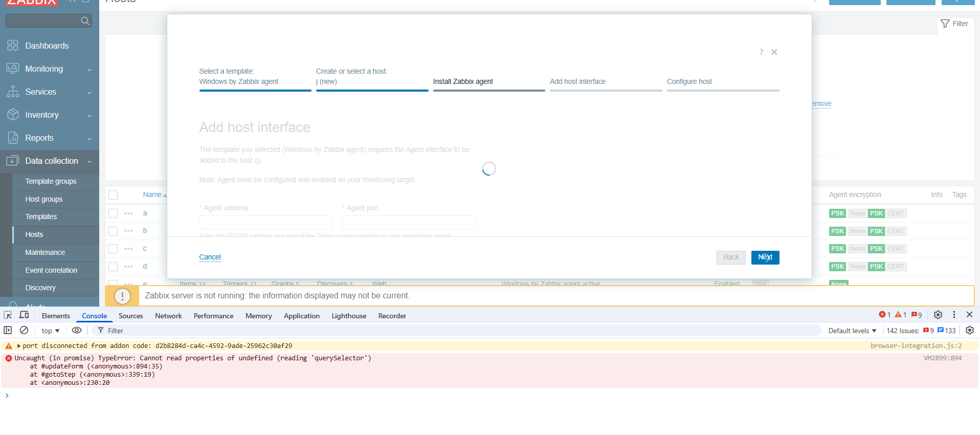Screen dimensions: 980x435
Task: Open the Memory DevTools tab
Action: pos(258,316)
